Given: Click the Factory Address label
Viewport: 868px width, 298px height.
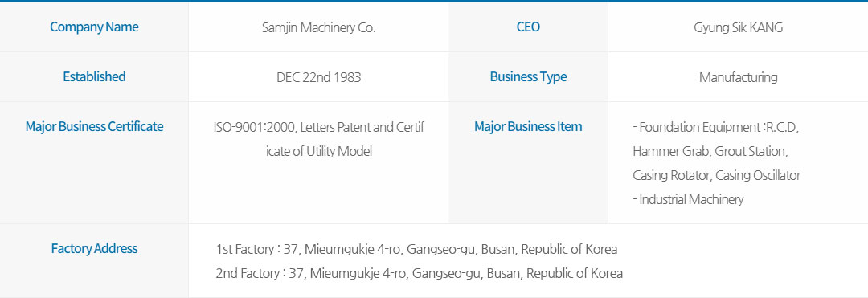Looking at the screenshot, I should point(94,249).
